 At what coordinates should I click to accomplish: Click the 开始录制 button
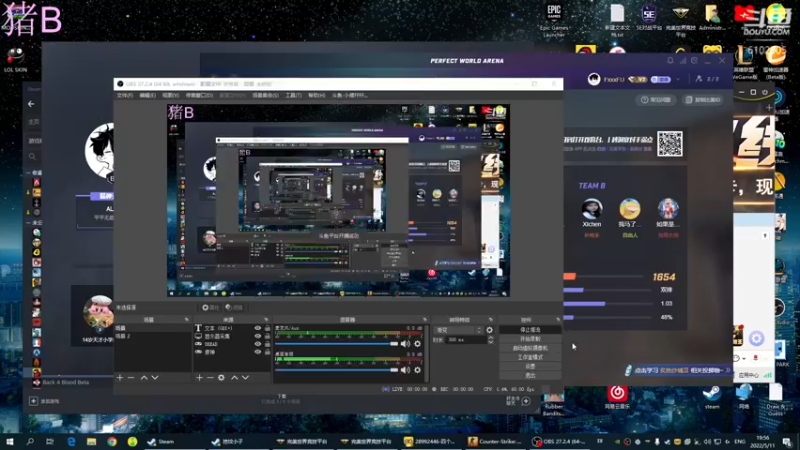coord(530,339)
